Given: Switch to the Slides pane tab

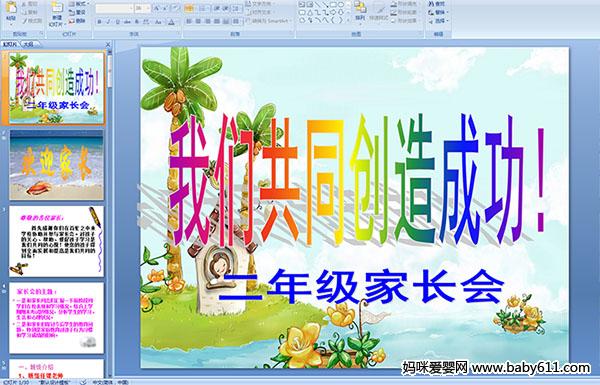Looking at the screenshot, I should coord(10,44).
